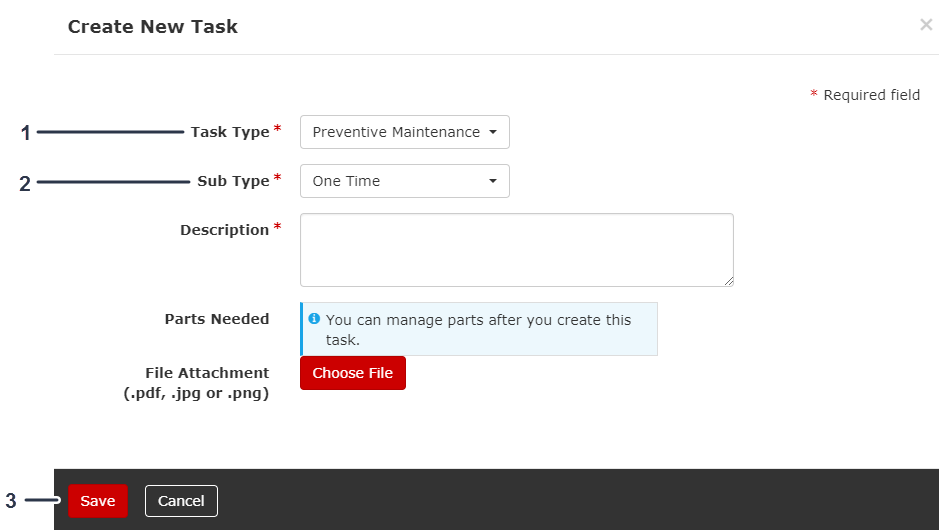This screenshot has width=939, height=530.
Task: Save the new task
Action: pos(98,501)
